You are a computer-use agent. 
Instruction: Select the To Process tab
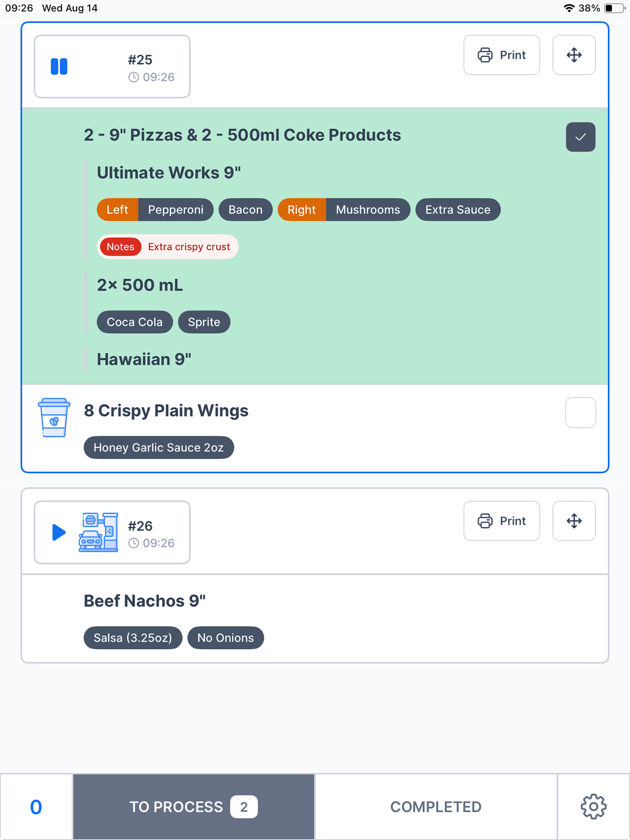coord(193,806)
